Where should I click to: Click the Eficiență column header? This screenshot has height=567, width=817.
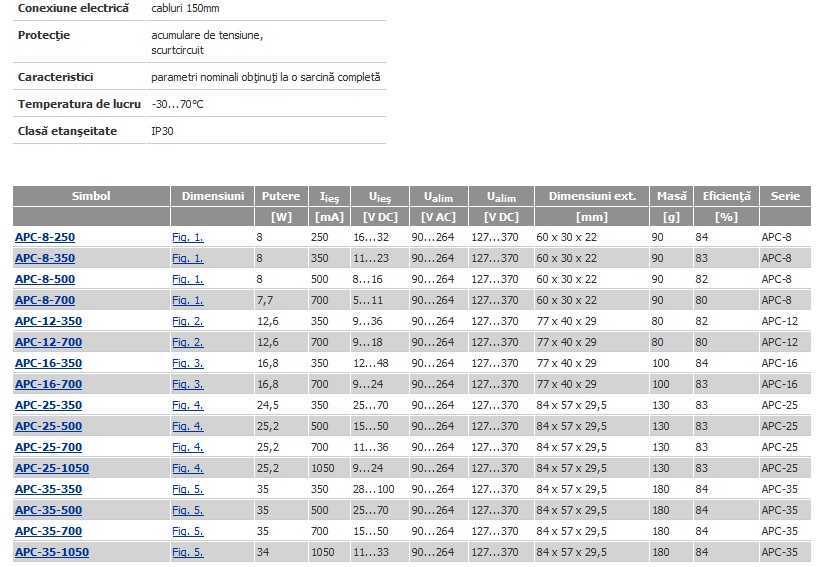(726, 196)
